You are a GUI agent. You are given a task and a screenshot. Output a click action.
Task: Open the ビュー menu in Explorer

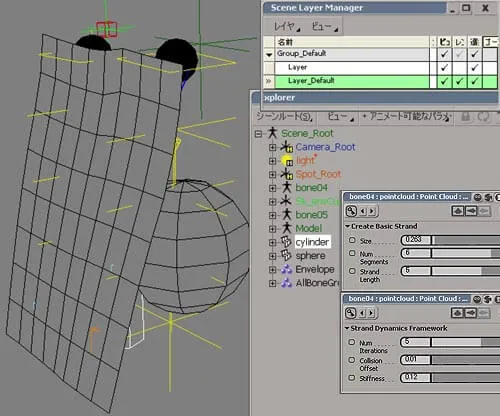(340, 117)
